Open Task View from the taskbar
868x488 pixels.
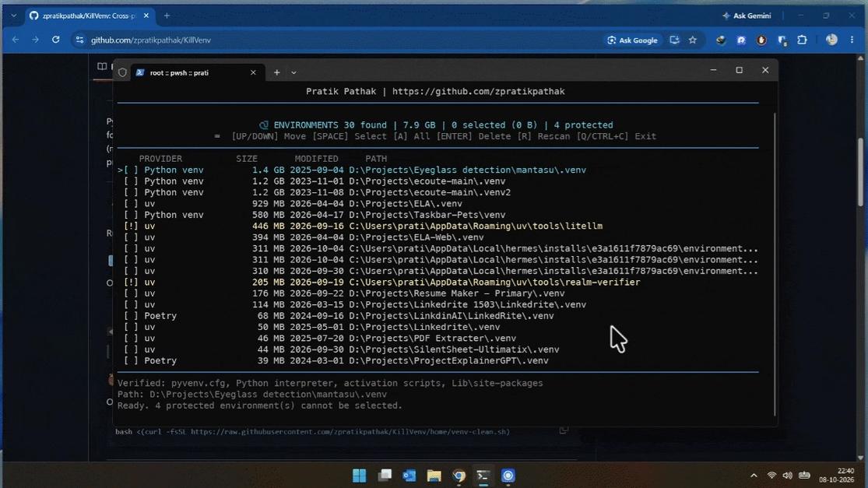[x=385, y=476]
